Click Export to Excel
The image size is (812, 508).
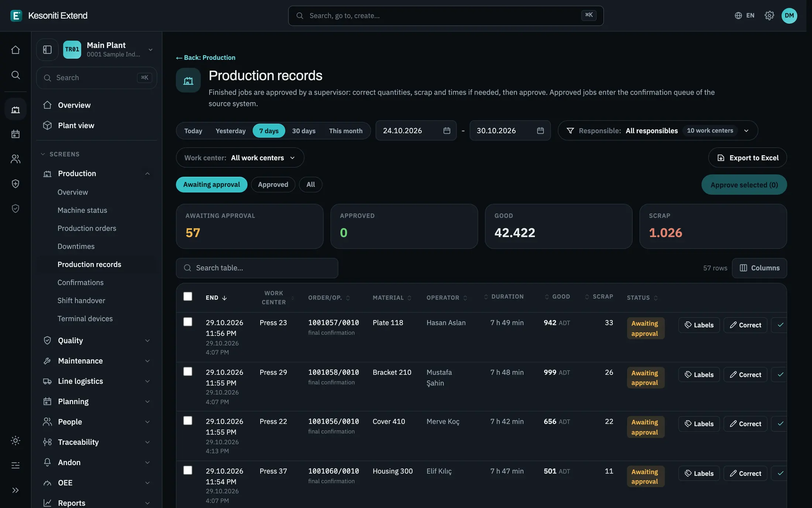(747, 158)
